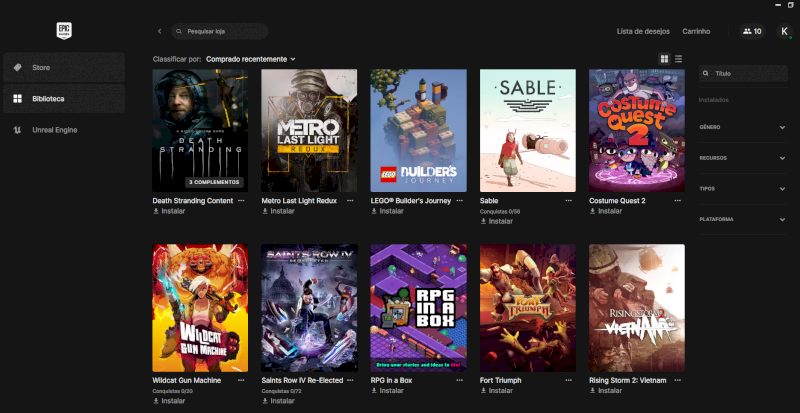This screenshot has width=800, height=413.
Task: Switch to list view
Action: [679, 59]
